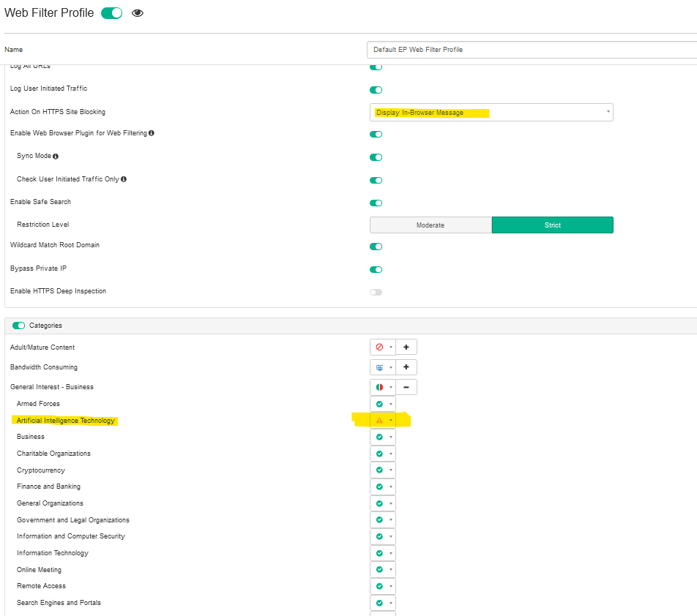Screen dimensions: 697x616
Task: Click info icon next to Check User Initiated Traffic Only
Action: (x=123, y=179)
